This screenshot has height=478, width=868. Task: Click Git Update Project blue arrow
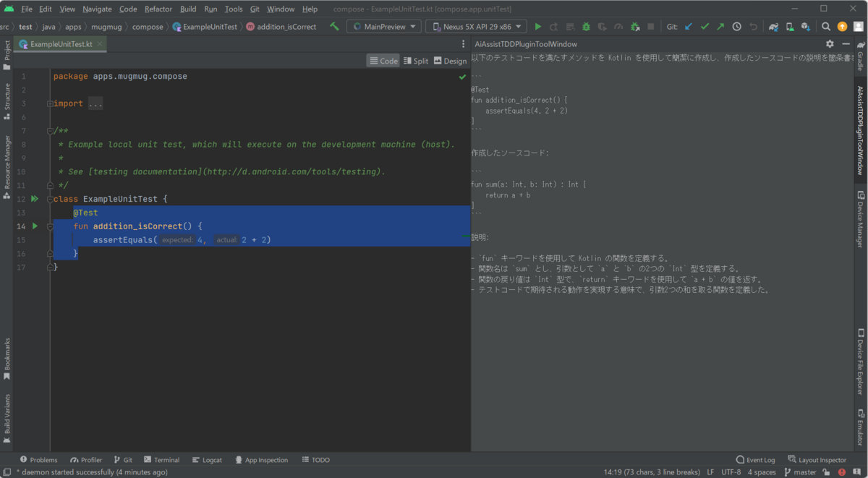(x=689, y=27)
